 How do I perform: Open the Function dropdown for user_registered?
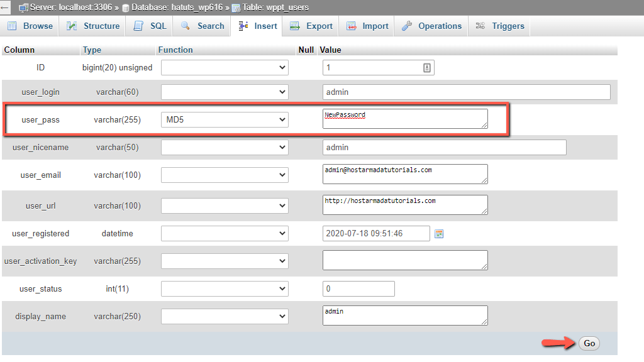point(225,234)
